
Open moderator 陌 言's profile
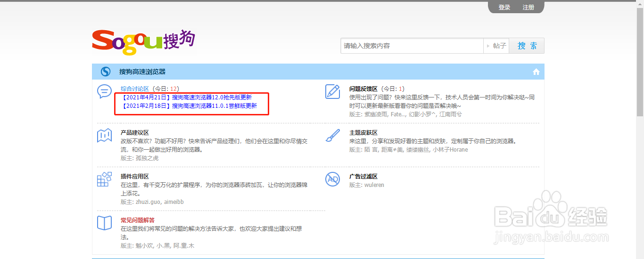(x=371, y=150)
